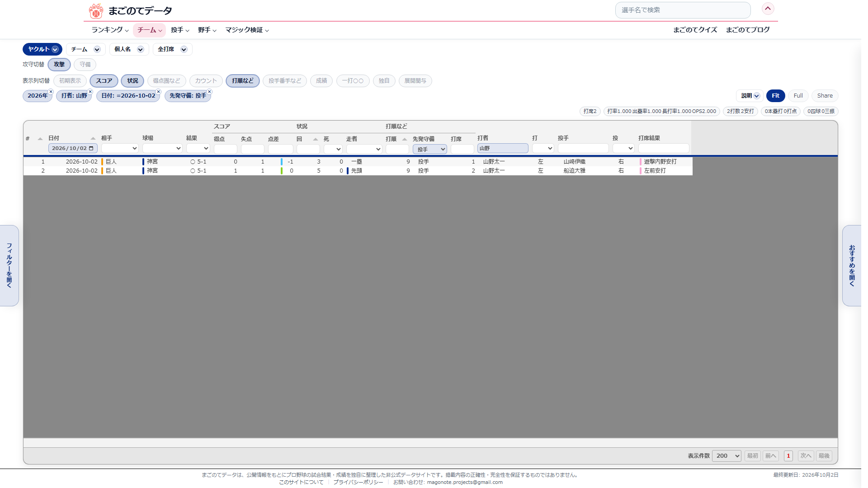Sort by # column arrow
Viewport: 868px width, 488px height.
[40, 139]
